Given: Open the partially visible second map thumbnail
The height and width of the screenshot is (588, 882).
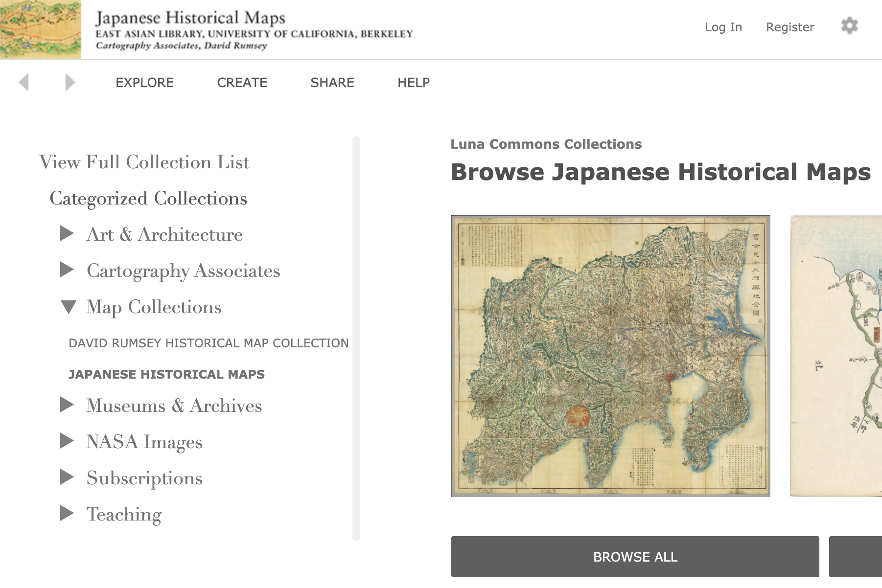Looking at the screenshot, I should [836, 356].
